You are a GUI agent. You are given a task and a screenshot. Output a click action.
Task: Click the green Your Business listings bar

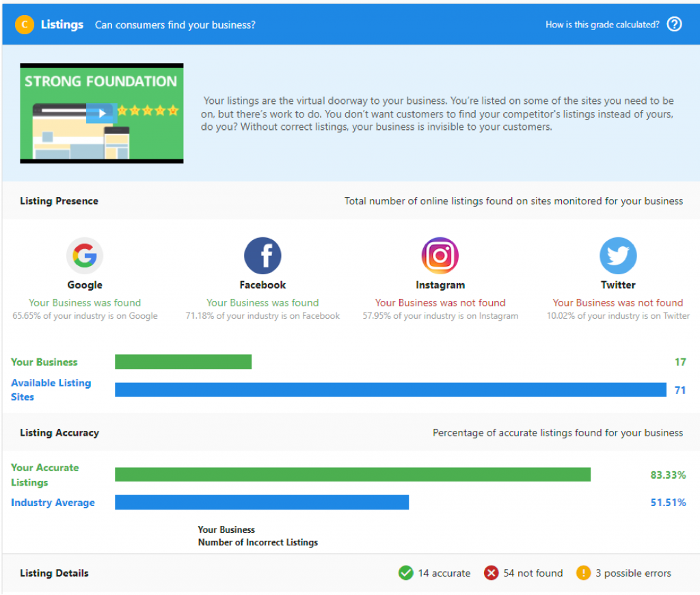click(x=183, y=362)
